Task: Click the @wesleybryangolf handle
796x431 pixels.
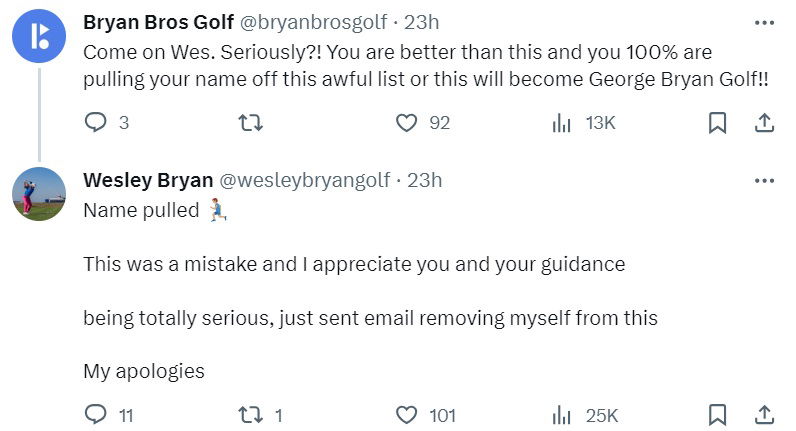Action: pos(307,181)
